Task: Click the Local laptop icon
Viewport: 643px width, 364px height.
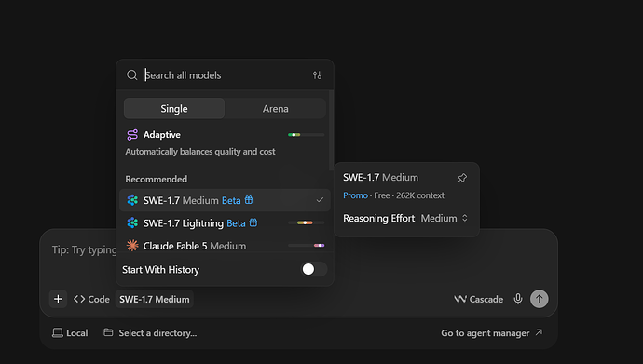Action: click(58, 333)
